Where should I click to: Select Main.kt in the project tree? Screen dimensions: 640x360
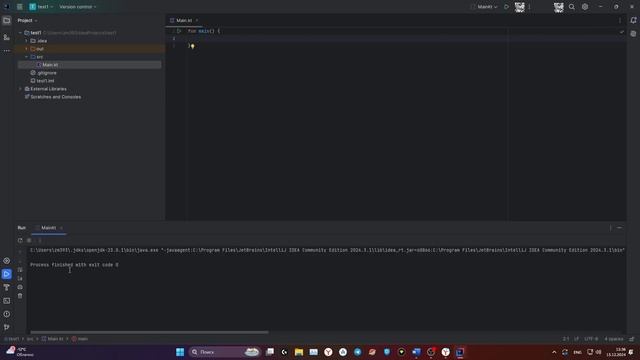point(90,65)
